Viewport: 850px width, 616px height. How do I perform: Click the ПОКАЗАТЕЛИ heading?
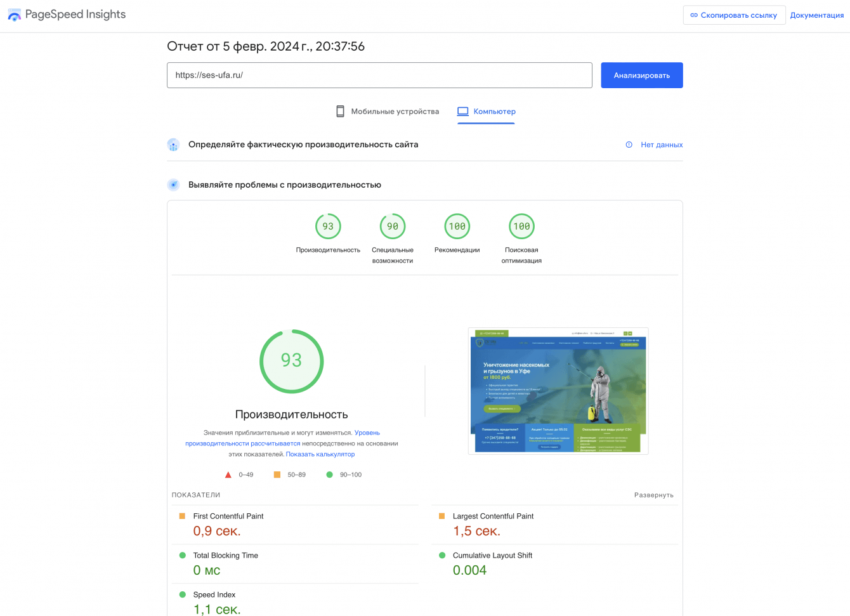pos(196,495)
